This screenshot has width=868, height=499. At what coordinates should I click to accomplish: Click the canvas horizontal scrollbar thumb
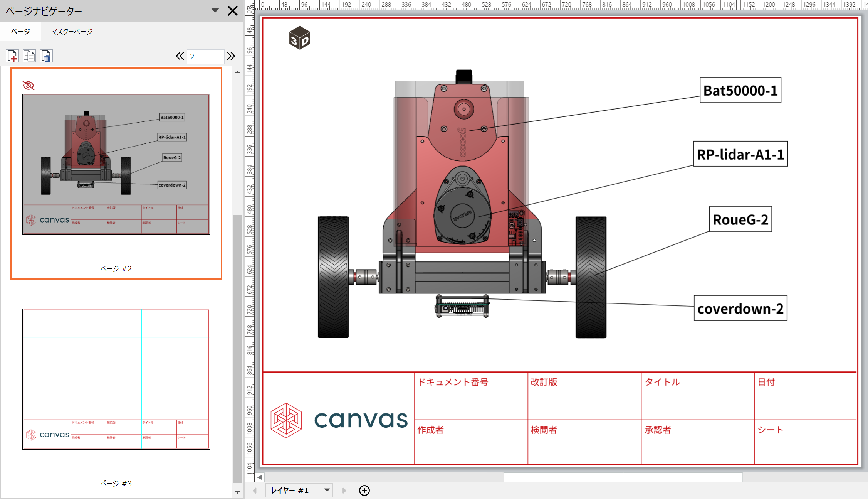click(623, 477)
